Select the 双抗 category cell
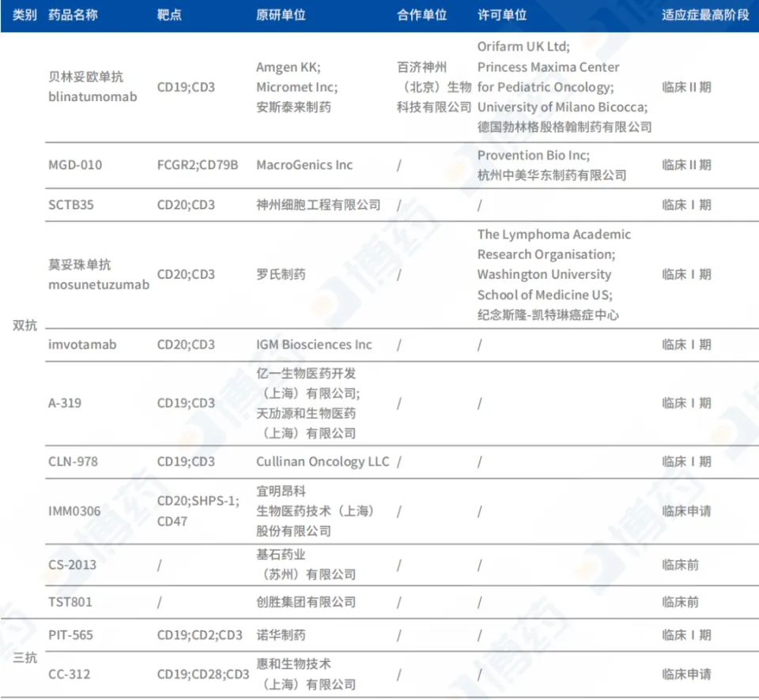The height and width of the screenshot is (700, 759). (25, 325)
